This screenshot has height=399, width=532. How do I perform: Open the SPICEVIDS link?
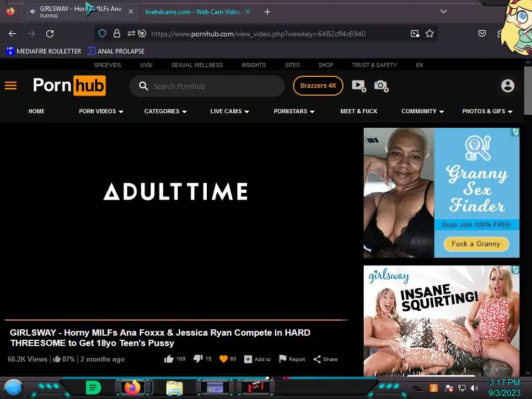[x=107, y=65]
